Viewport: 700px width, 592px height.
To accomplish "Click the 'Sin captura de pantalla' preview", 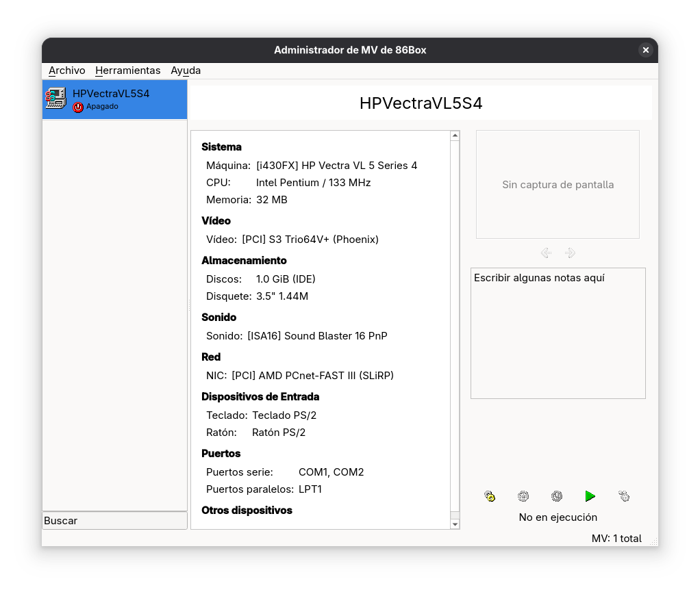I will pyautogui.click(x=558, y=184).
